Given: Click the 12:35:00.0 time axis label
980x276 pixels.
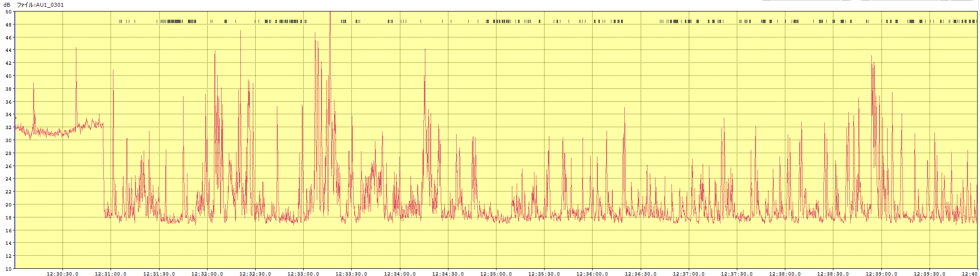Looking at the screenshot, I should coord(496,274).
